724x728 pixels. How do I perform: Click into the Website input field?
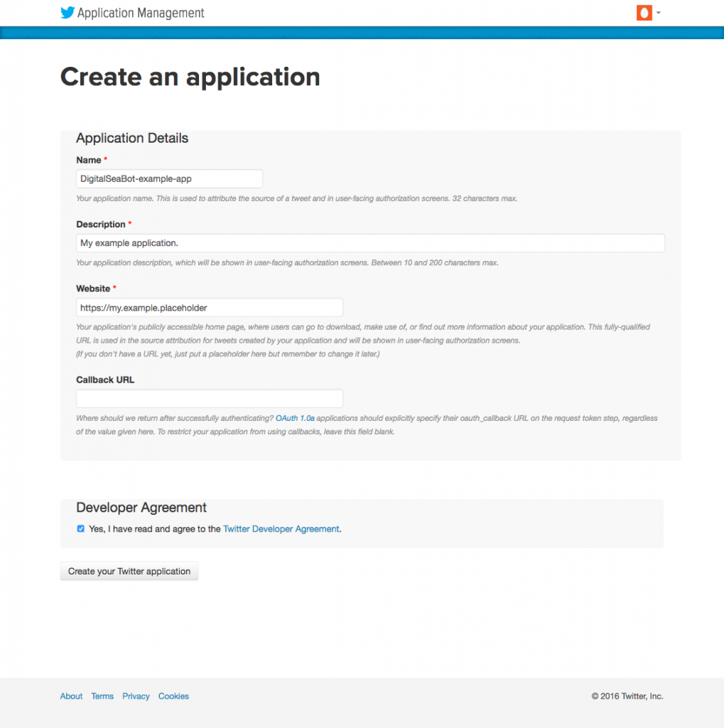tap(210, 308)
